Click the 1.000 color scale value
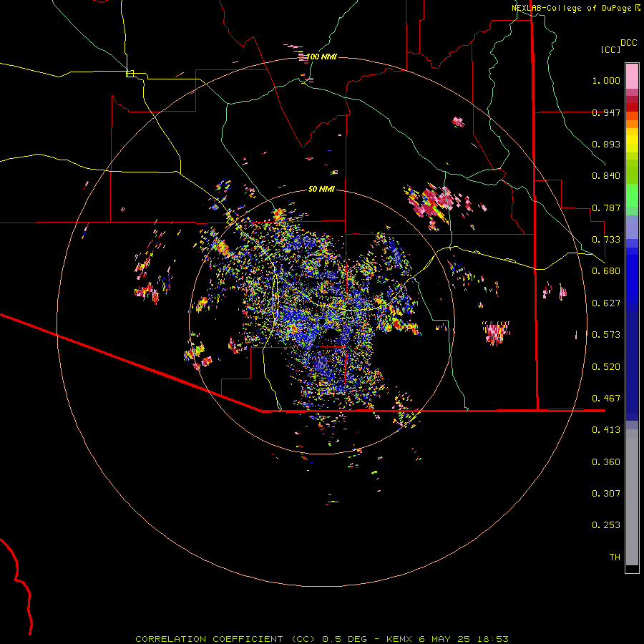 click(x=606, y=80)
